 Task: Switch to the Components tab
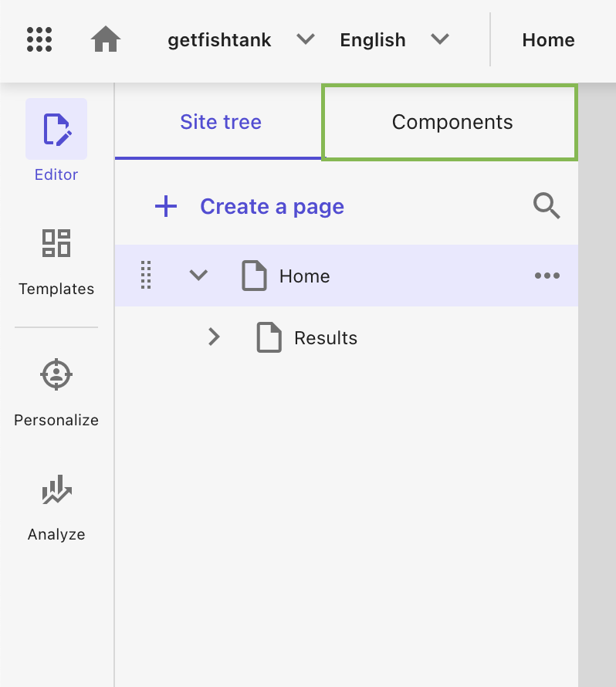coord(452,121)
